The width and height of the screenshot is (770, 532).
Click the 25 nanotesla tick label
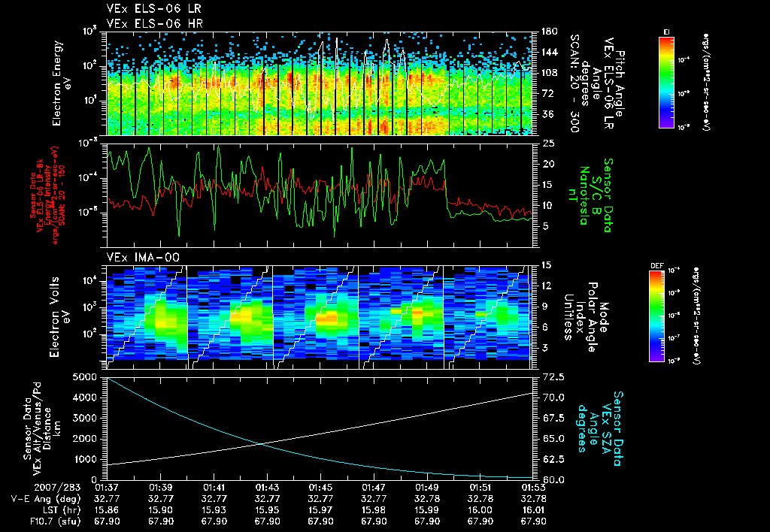tap(548, 144)
